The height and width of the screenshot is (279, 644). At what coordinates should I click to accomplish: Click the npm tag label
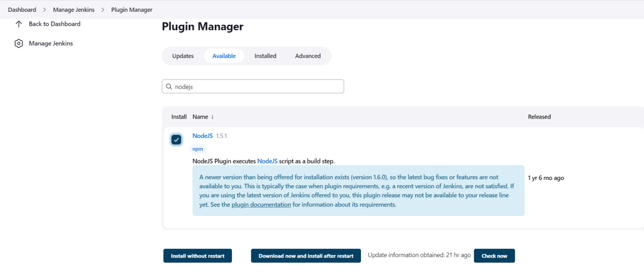[x=198, y=149]
